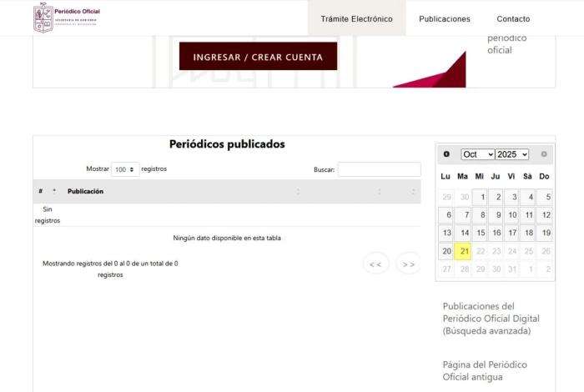Screen dimensions: 584x392
Task: Click the last column's sort arrows
Action: [x=414, y=192]
